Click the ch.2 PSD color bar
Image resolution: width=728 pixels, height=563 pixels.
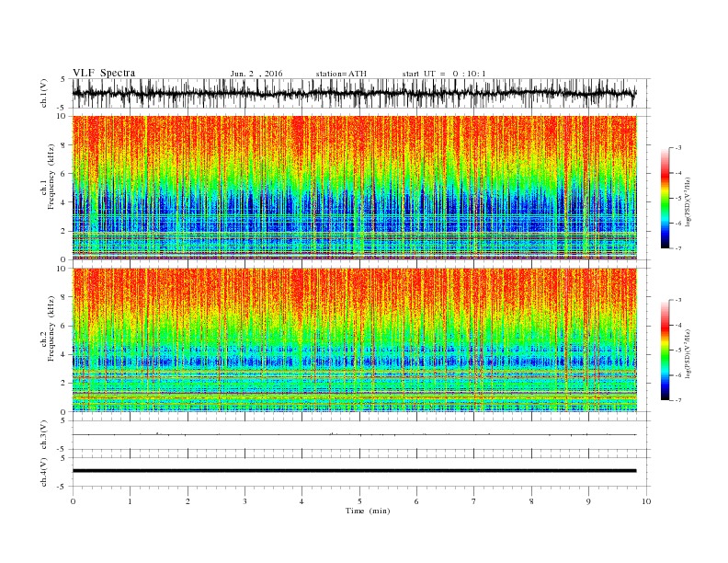(x=665, y=350)
